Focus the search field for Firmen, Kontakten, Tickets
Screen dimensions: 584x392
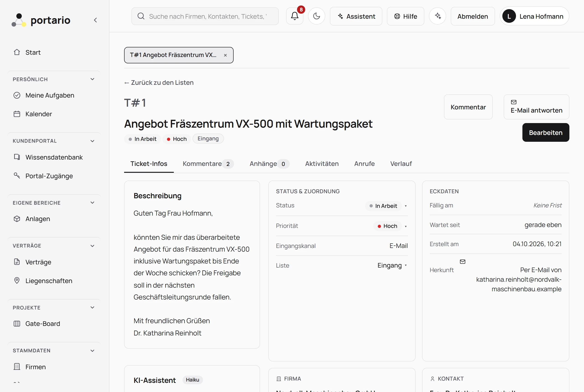click(x=205, y=16)
